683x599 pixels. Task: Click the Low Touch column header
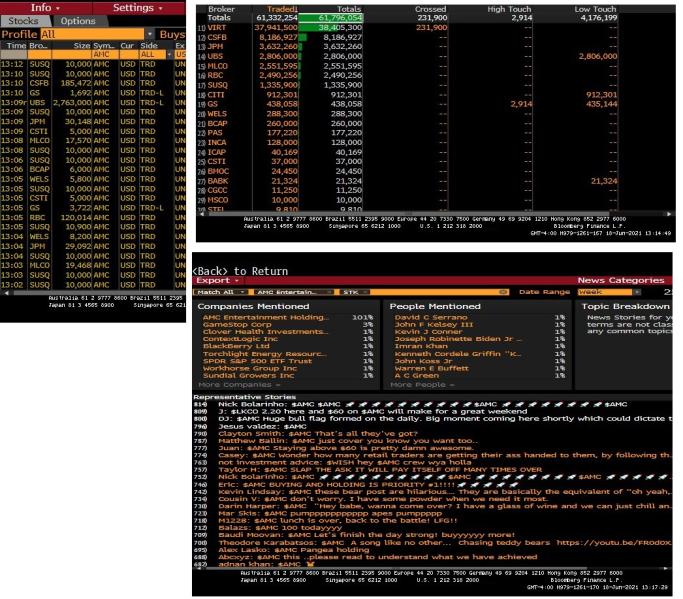point(595,9)
